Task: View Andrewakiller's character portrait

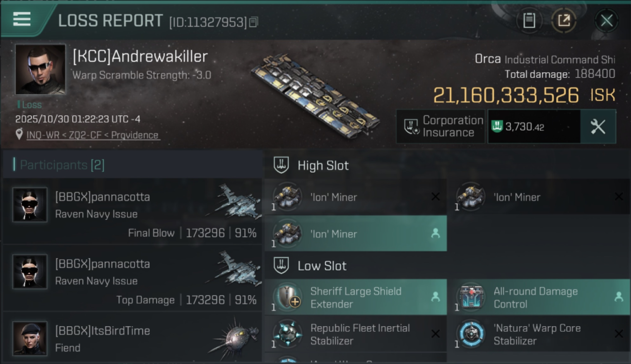Action: point(40,69)
